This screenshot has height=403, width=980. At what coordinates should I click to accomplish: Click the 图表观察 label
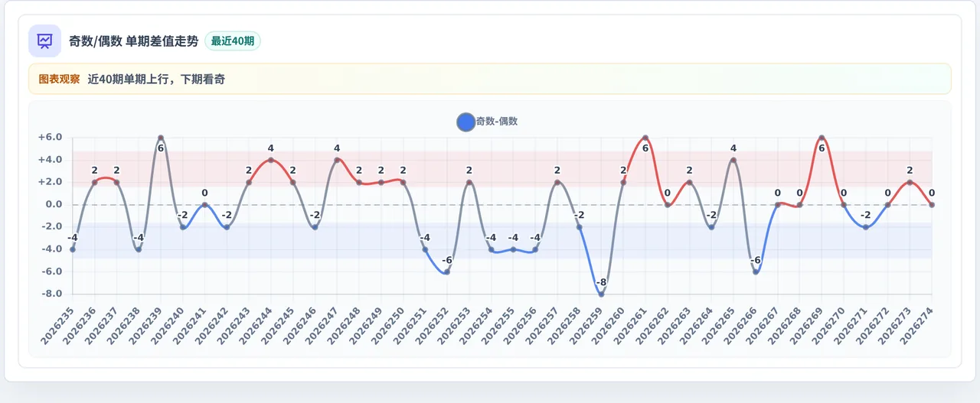pos(59,79)
